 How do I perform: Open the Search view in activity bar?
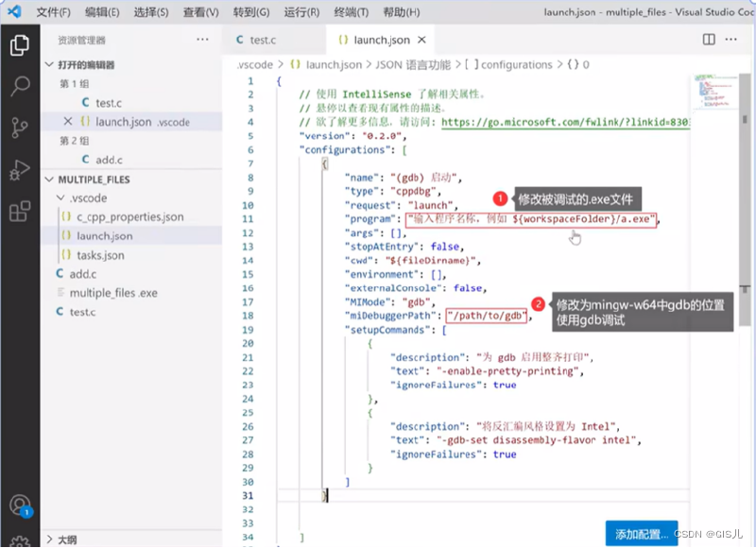click(x=20, y=87)
